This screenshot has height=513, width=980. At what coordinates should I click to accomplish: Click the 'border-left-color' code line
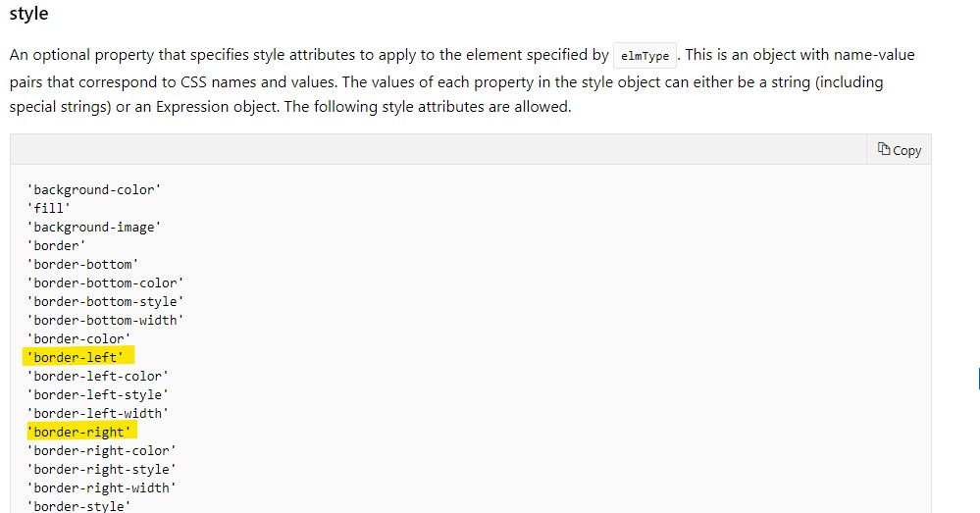click(x=97, y=376)
